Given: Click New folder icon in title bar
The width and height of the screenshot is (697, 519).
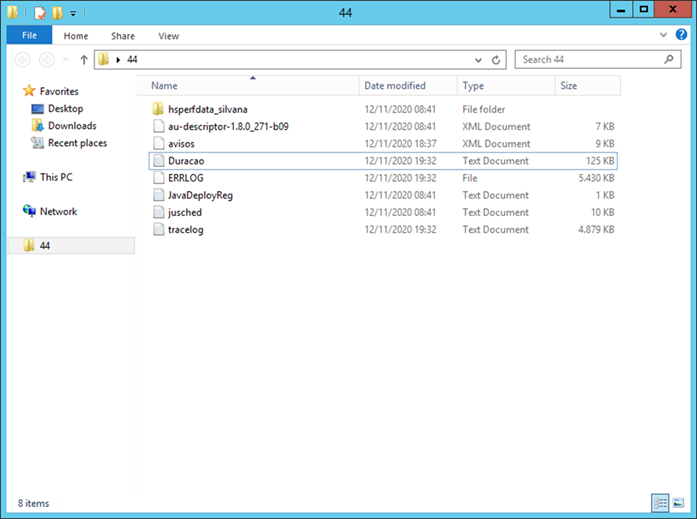Looking at the screenshot, I should click(x=57, y=13).
